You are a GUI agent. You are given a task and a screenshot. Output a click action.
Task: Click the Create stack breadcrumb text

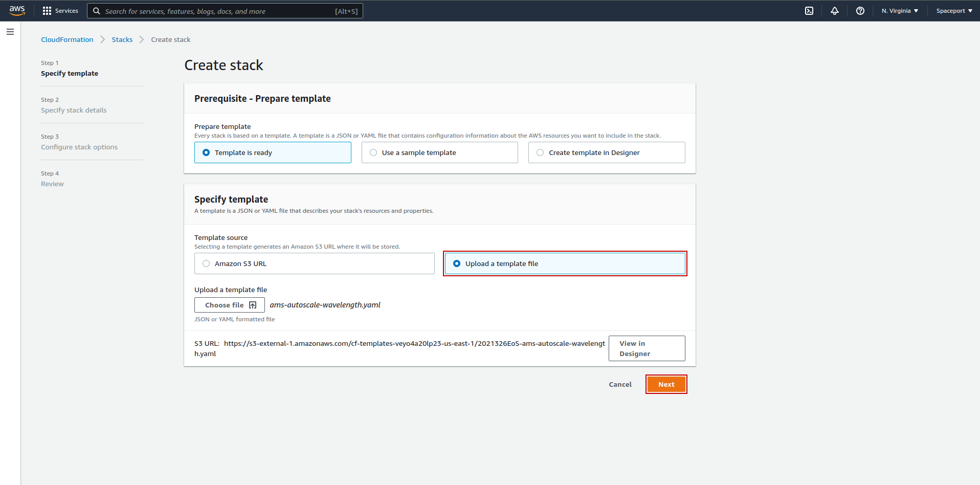(x=171, y=39)
